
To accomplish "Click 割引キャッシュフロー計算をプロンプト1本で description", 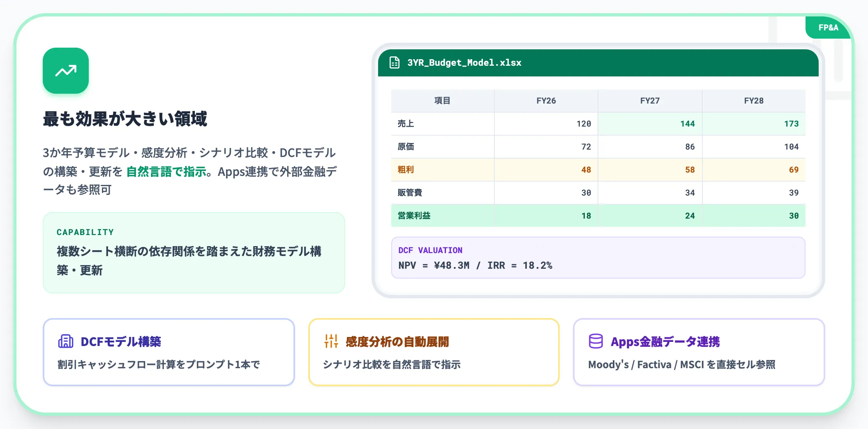I will 159,364.
